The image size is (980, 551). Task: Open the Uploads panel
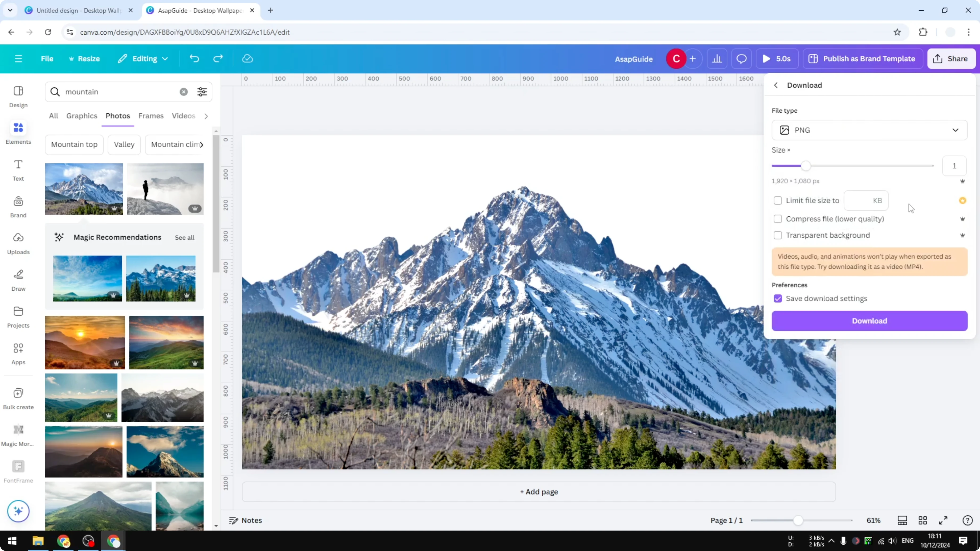click(18, 243)
